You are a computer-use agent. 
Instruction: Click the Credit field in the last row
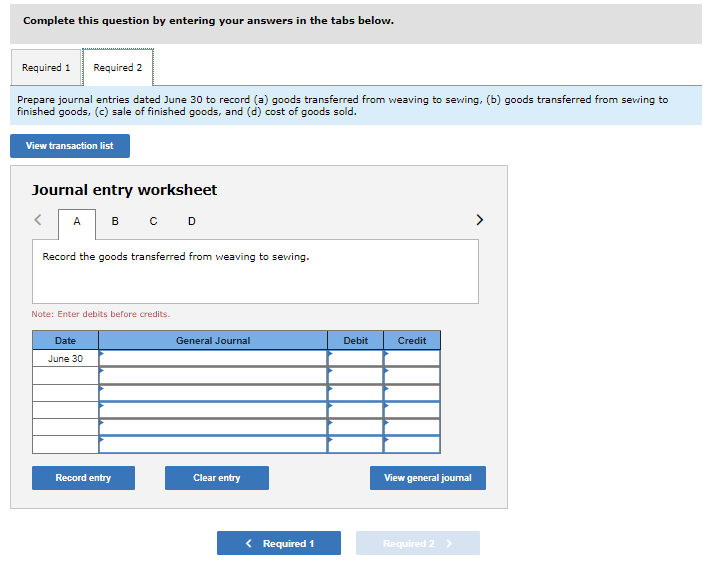tap(412, 444)
